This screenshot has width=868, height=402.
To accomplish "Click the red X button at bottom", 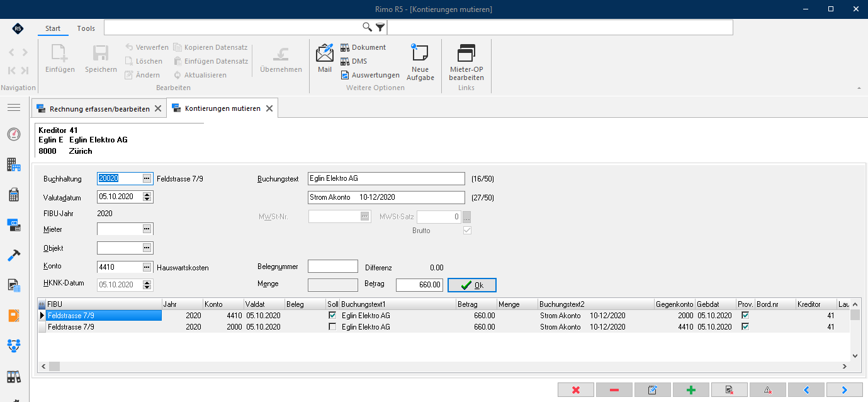I will point(576,390).
